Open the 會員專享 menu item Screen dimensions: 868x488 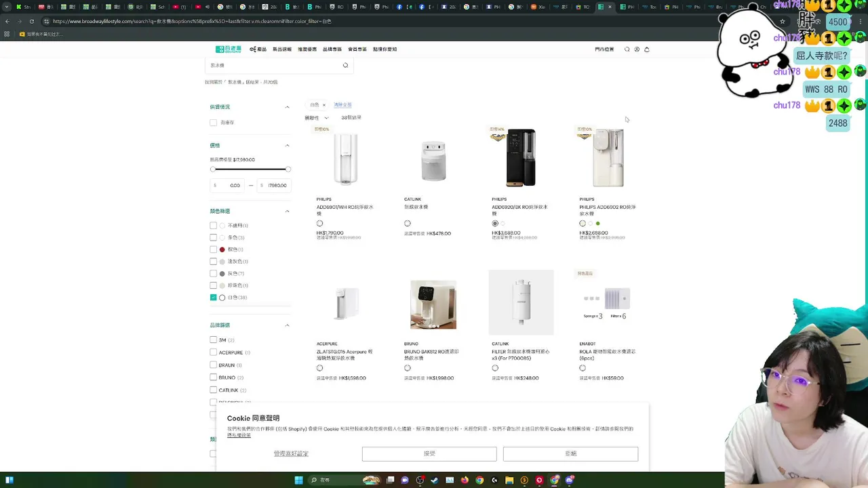(357, 49)
